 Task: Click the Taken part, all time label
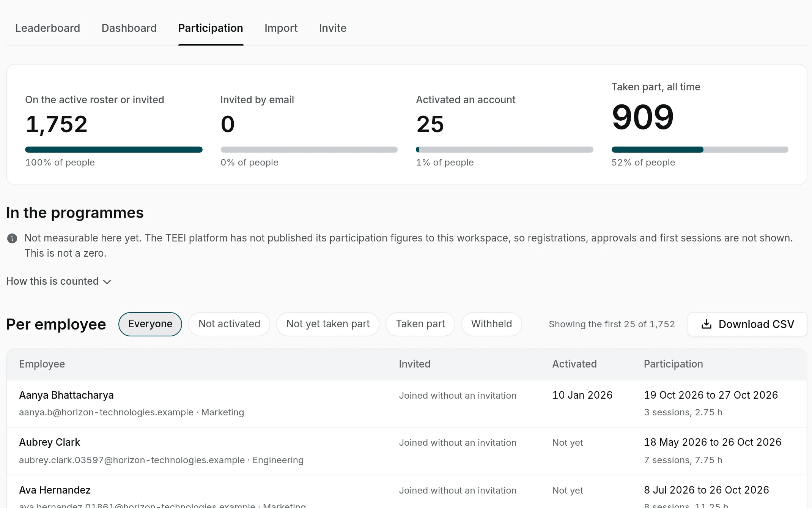pyautogui.click(x=656, y=87)
